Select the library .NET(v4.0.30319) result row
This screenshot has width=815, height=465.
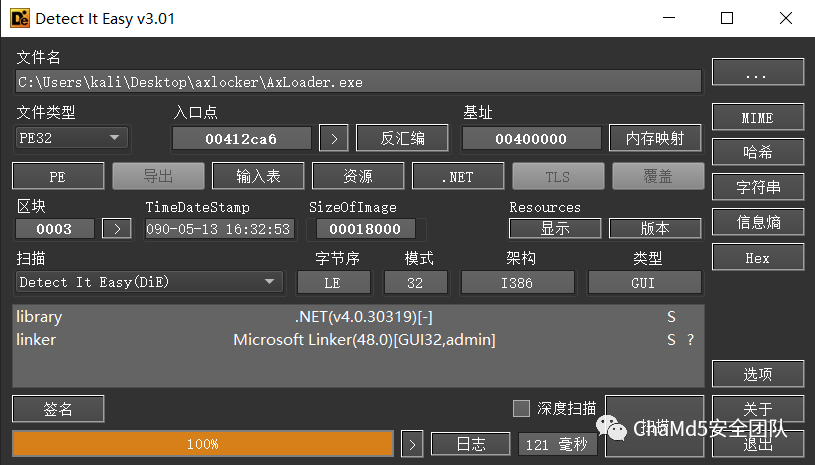[359, 316]
